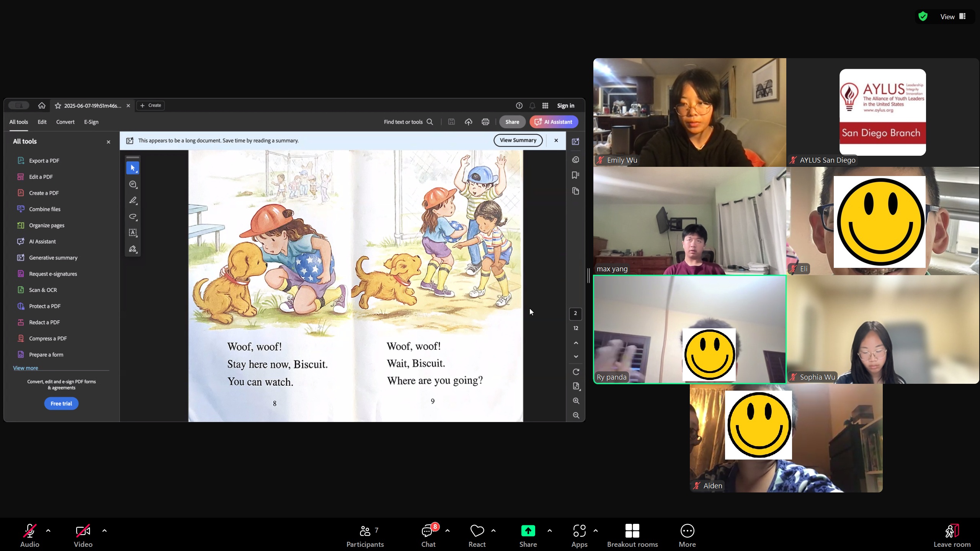The width and height of the screenshot is (980, 551).
Task: Expand tools with View more link
Action: [26, 368]
